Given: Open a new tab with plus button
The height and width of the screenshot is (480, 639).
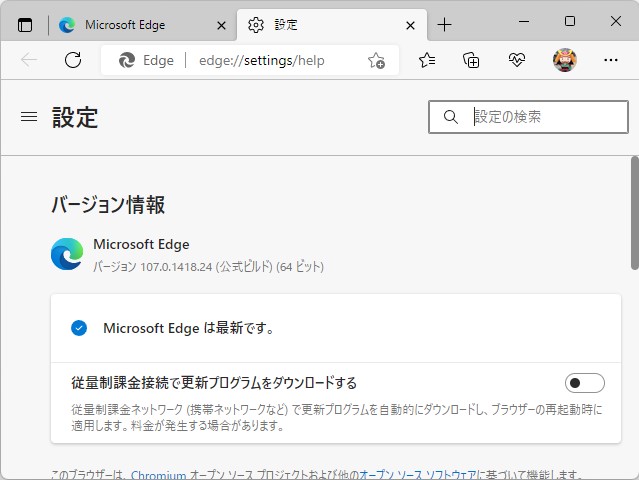Looking at the screenshot, I should pos(444,25).
